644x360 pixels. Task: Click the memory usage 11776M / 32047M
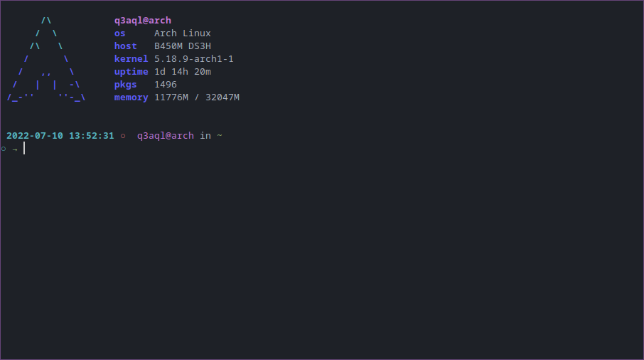197,97
